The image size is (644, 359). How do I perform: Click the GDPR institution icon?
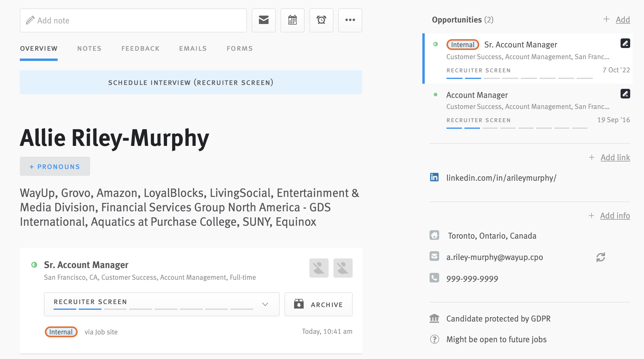434,318
